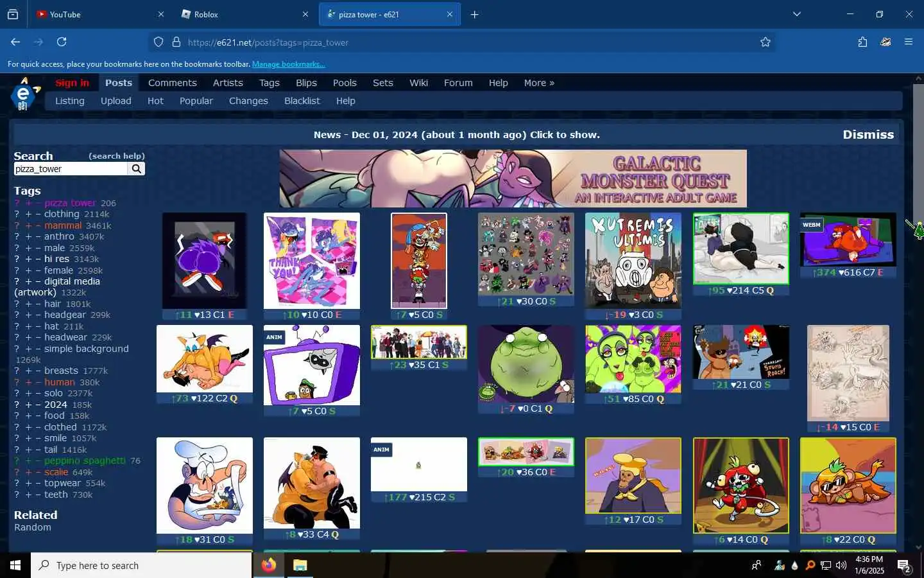This screenshot has width=924, height=578.
Task: Open wiki question mark for food tag
Action: [17, 416]
